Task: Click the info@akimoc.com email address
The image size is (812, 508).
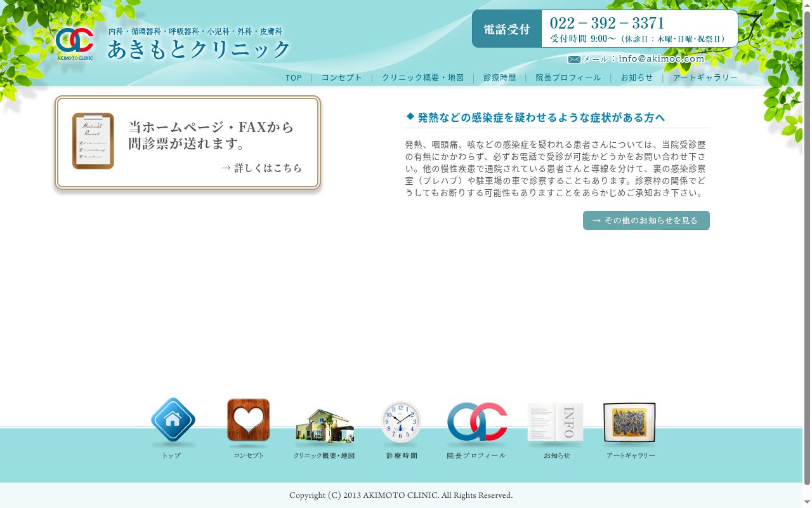Action: (x=662, y=58)
